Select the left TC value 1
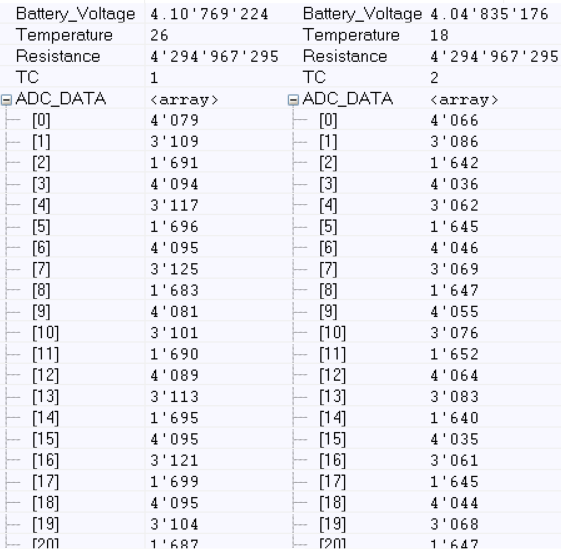The image size is (561, 549). click(x=154, y=78)
